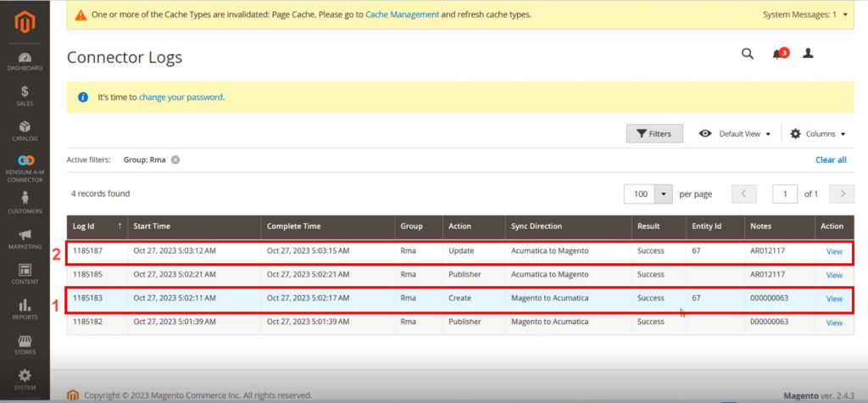This screenshot has height=403, width=868.
Task: Open the Columns dropdown
Action: click(818, 133)
